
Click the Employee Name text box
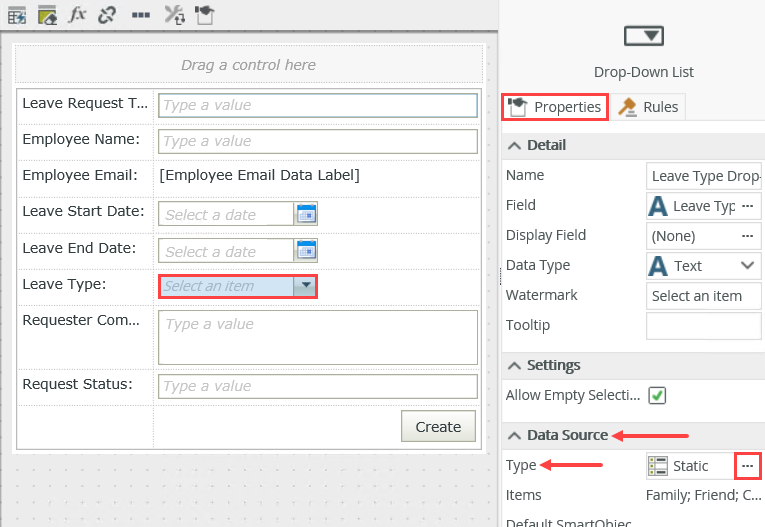coord(318,141)
